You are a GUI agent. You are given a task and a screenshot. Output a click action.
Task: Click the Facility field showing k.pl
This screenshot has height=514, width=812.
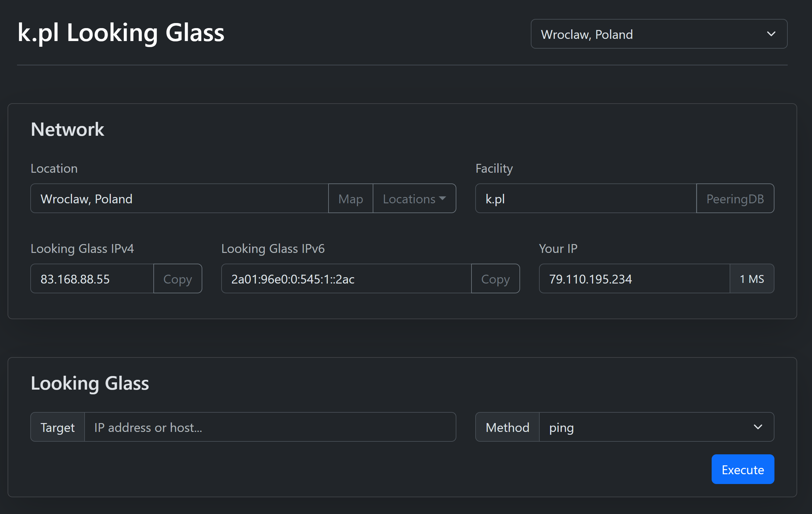pyautogui.click(x=585, y=199)
